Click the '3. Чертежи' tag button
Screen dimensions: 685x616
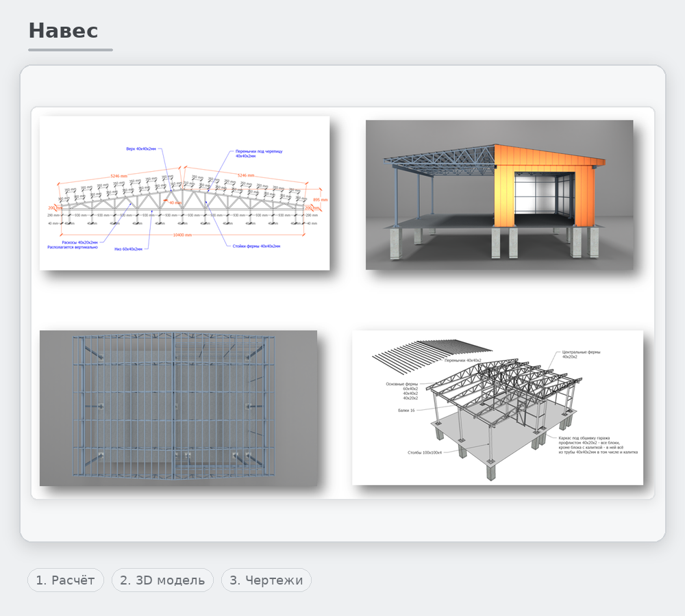[266, 580]
